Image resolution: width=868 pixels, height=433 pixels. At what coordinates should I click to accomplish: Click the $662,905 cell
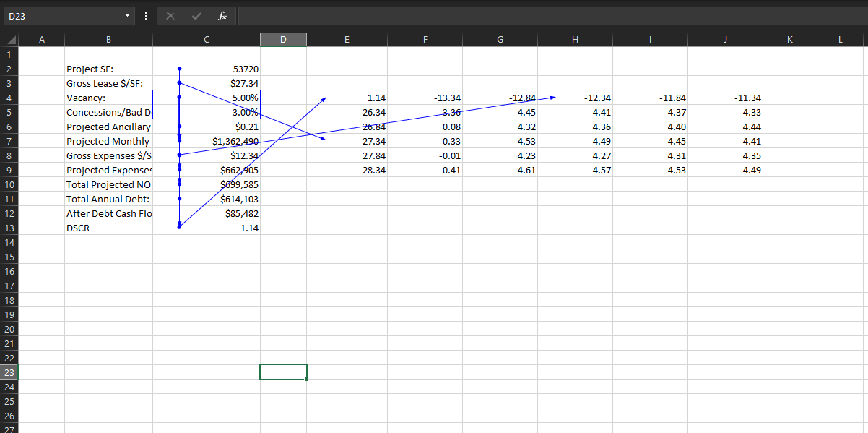pos(207,170)
